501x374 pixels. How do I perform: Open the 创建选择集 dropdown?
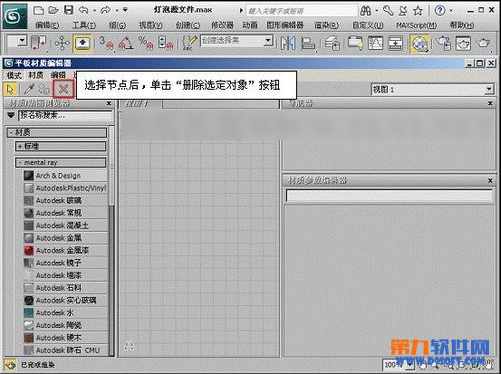[268, 41]
